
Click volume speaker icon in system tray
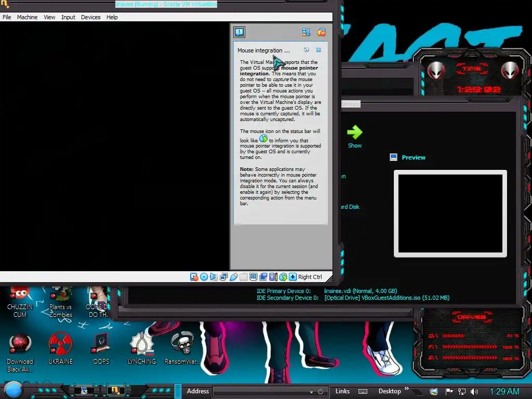[x=474, y=392]
